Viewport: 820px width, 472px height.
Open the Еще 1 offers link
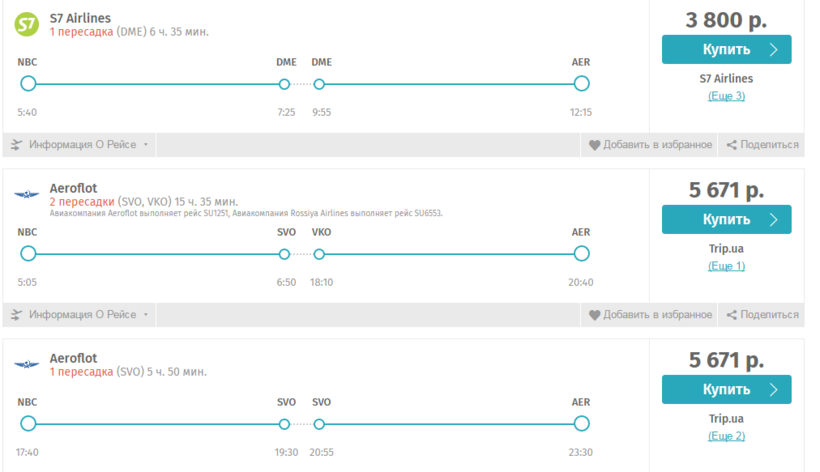point(726,266)
